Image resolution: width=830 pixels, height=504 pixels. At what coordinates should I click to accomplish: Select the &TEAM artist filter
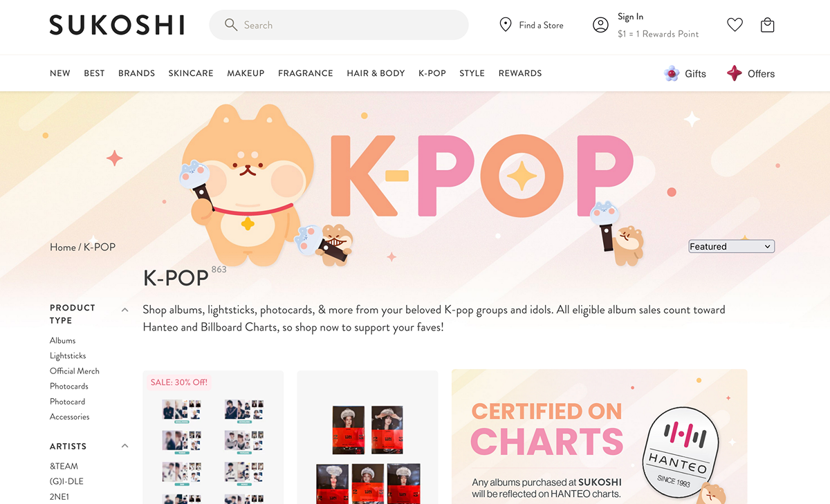pyautogui.click(x=64, y=467)
